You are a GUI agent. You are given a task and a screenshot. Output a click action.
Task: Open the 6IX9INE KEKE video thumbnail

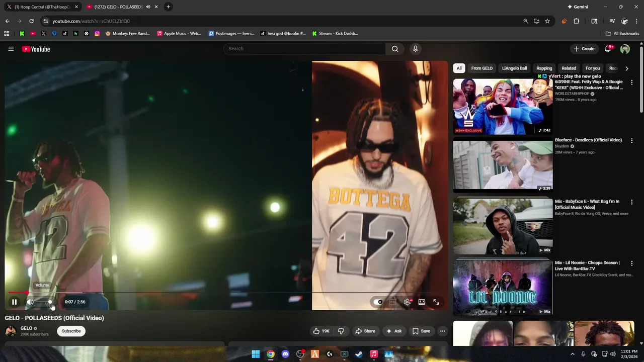click(x=503, y=107)
